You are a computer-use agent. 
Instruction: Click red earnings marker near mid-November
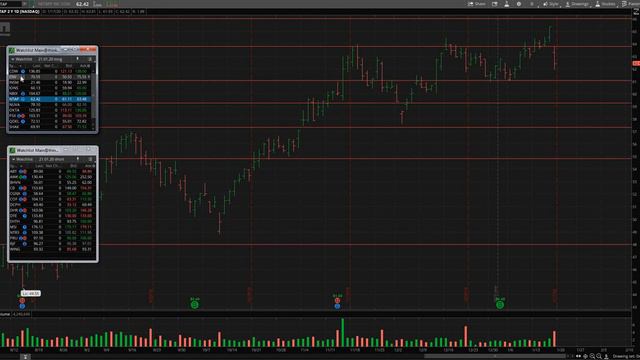(x=337, y=300)
